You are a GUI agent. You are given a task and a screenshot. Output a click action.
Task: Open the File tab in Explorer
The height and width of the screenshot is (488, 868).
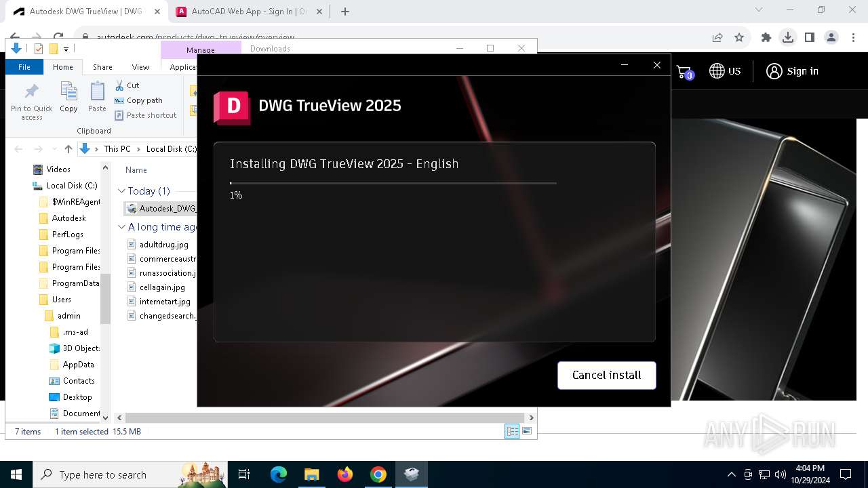coord(24,67)
